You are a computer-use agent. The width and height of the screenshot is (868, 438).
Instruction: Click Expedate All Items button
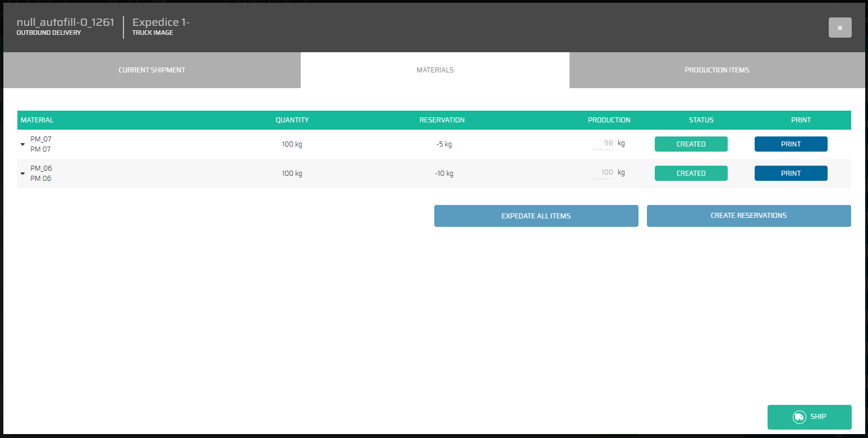click(x=536, y=216)
